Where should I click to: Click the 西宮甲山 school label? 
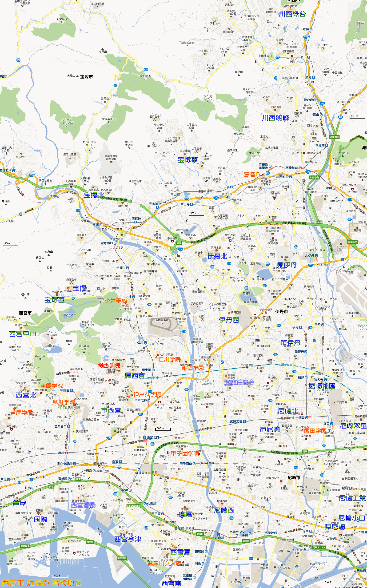click(23, 334)
